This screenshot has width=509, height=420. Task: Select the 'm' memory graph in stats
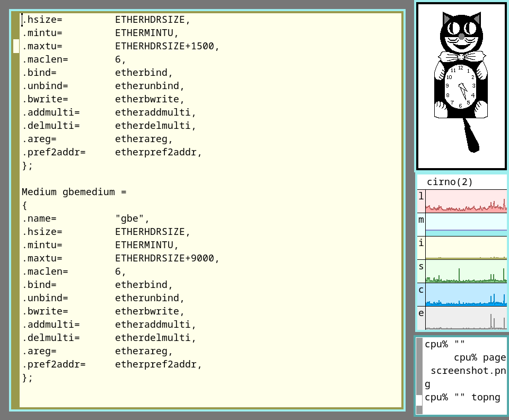(x=466, y=224)
